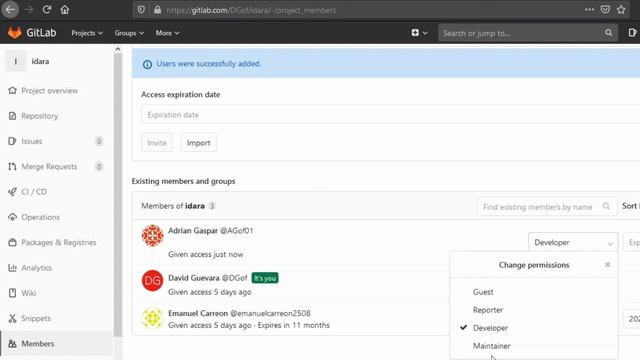Viewport: 640px width, 360px height.
Task: Click the sidebar scroll up arrow
Action: [118, 49]
